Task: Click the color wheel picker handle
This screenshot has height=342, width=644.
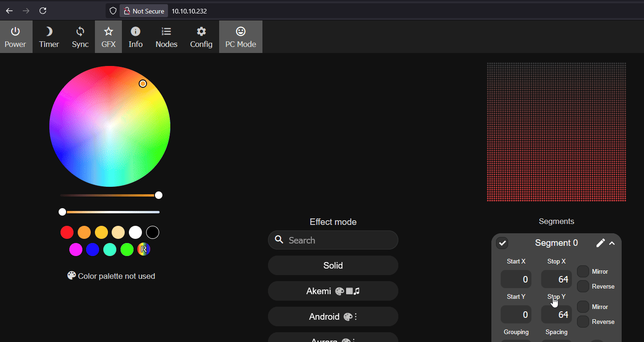Action: (x=143, y=84)
